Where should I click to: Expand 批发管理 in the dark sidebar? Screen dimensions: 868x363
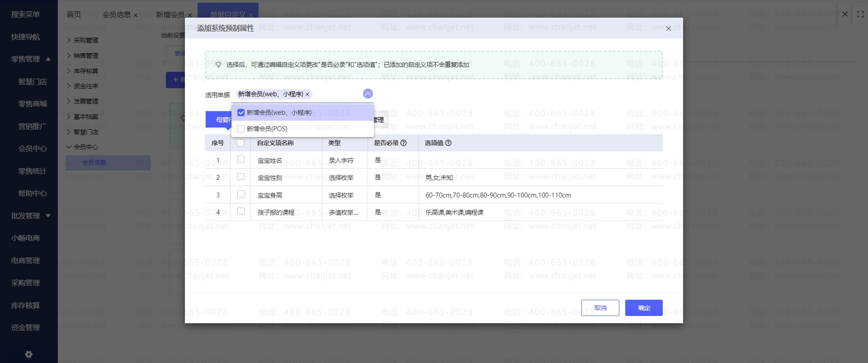[x=48, y=216]
